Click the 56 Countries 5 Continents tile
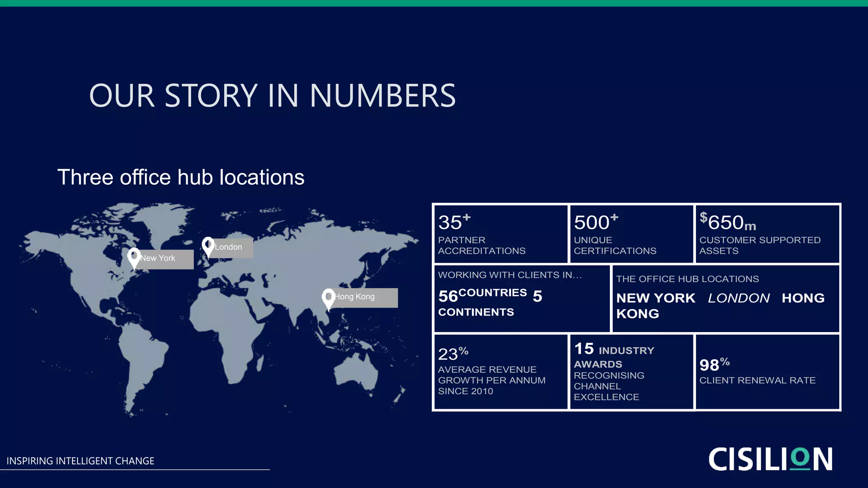Viewport: 868px width, 488px height. (x=521, y=299)
